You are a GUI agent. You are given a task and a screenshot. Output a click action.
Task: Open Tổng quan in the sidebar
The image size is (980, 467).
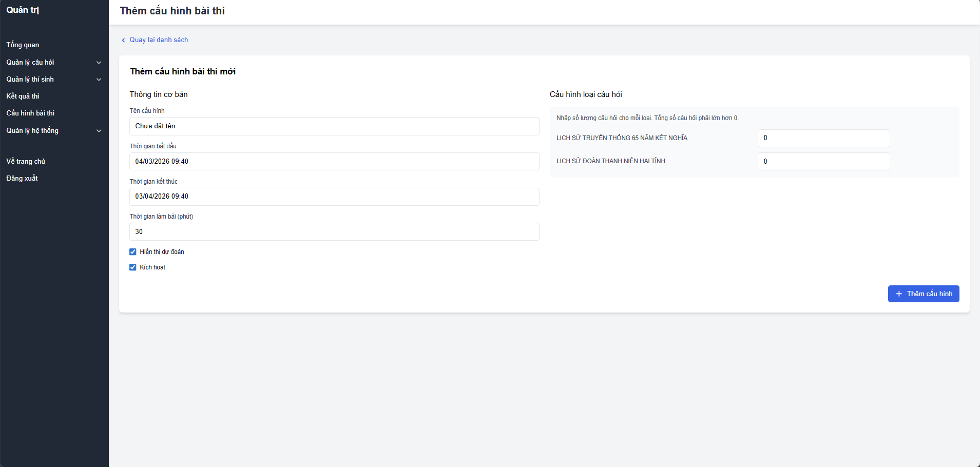[23, 45]
